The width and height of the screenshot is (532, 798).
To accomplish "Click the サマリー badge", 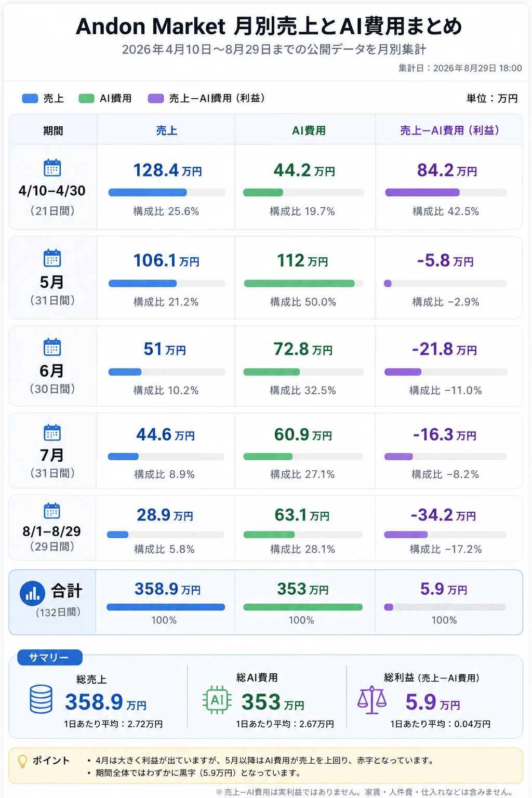I will point(50,657).
